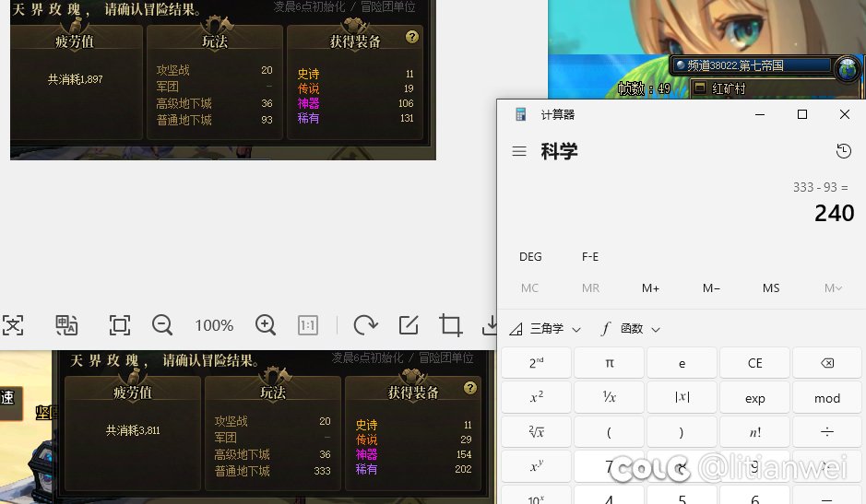Click 普通地下城 row showing 93

tap(214, 120)
